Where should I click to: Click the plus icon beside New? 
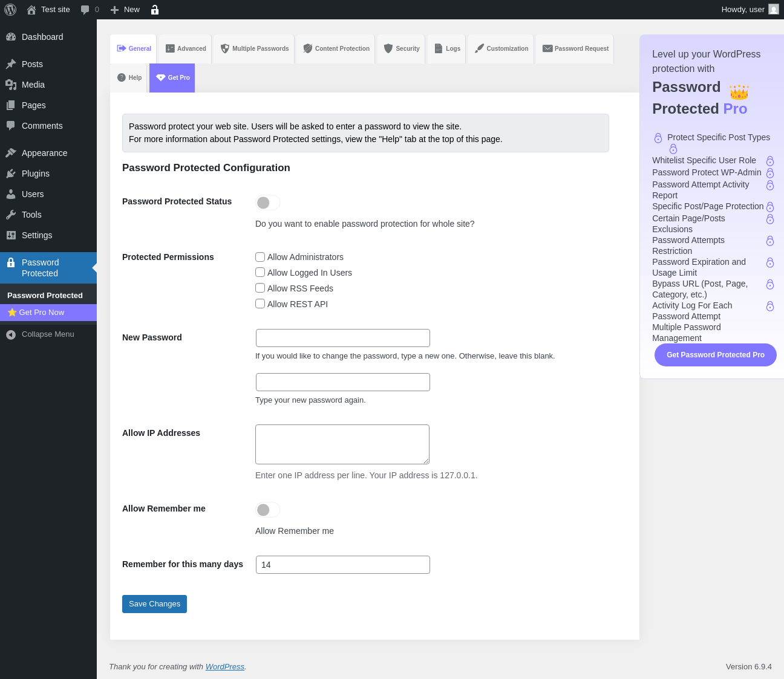114,10
